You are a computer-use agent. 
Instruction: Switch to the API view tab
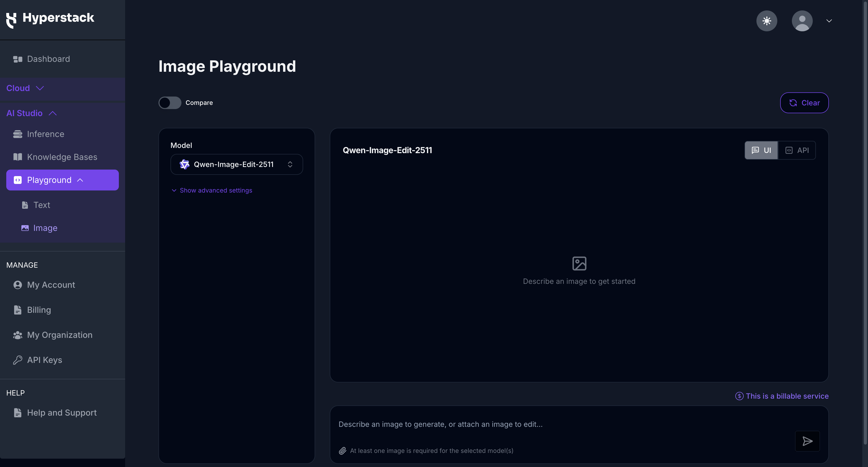tap(797, 150)
